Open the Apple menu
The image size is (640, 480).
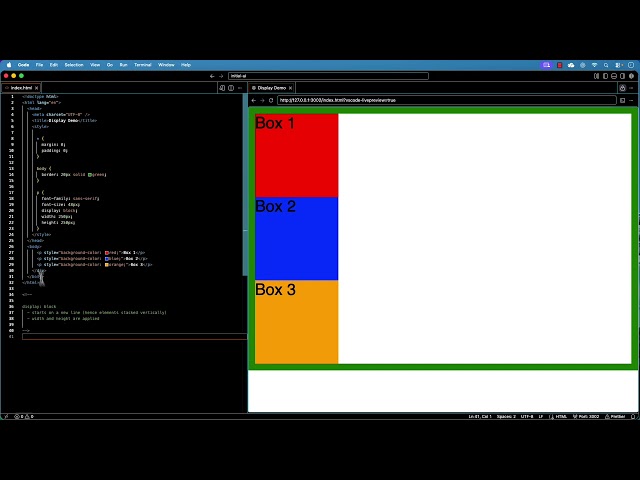click(x=9, y=65)
